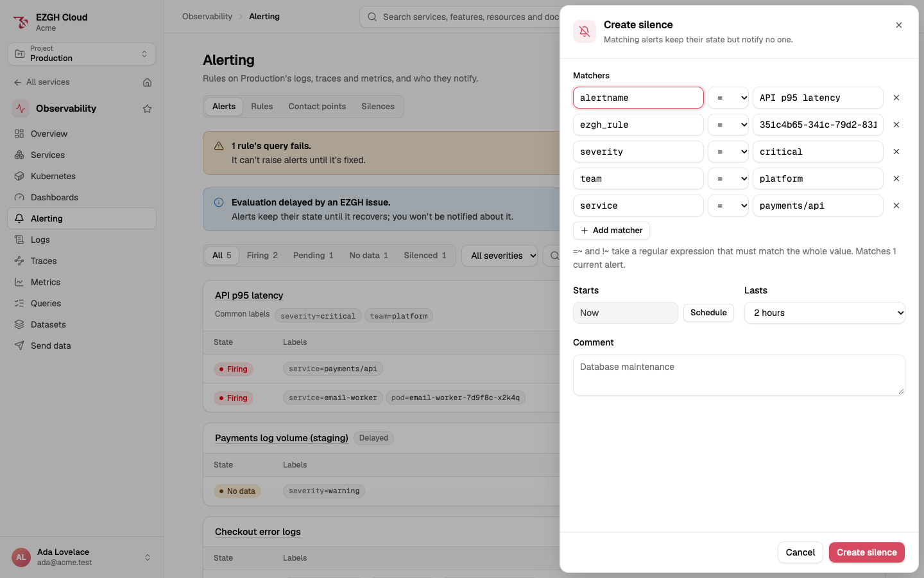Filter alerts by No data state
This screenshot has width=924, height=578.
point(369,256)
